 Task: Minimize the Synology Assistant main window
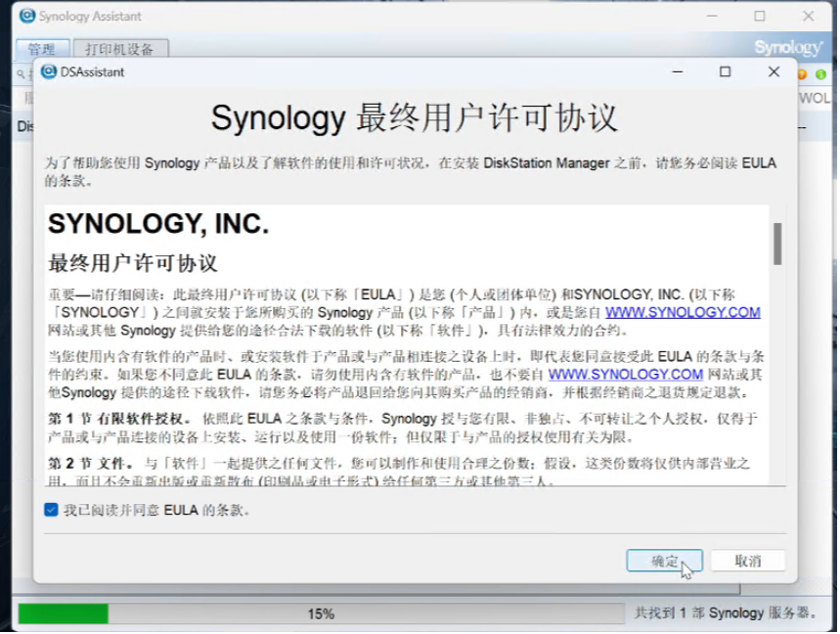[714, 16]
